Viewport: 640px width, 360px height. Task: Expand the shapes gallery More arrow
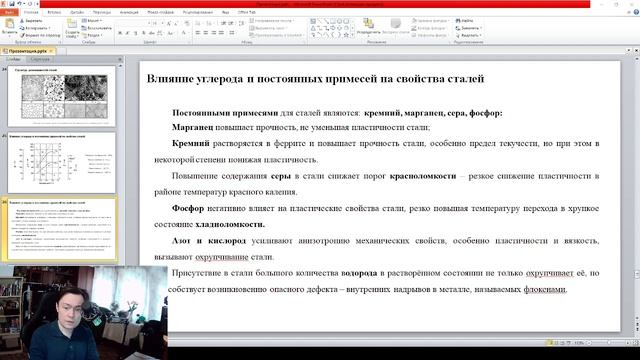352,36
